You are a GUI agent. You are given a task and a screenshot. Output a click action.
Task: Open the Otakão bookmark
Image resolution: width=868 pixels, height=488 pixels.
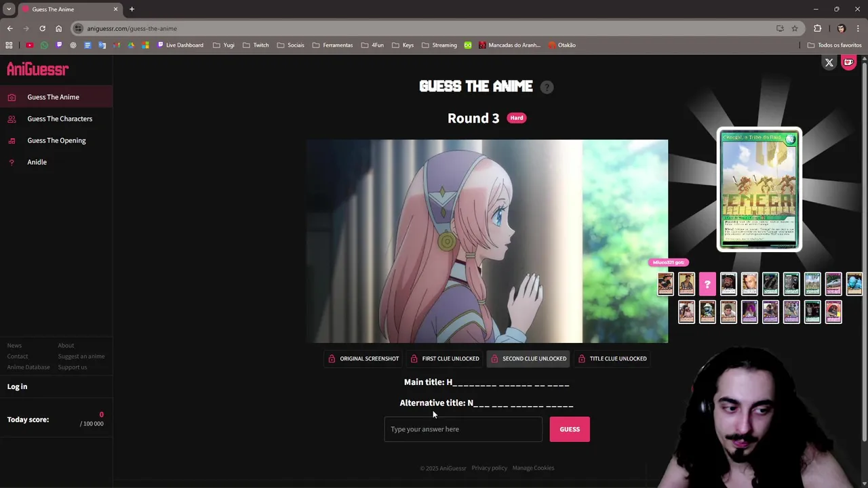[x=561, y=45]
